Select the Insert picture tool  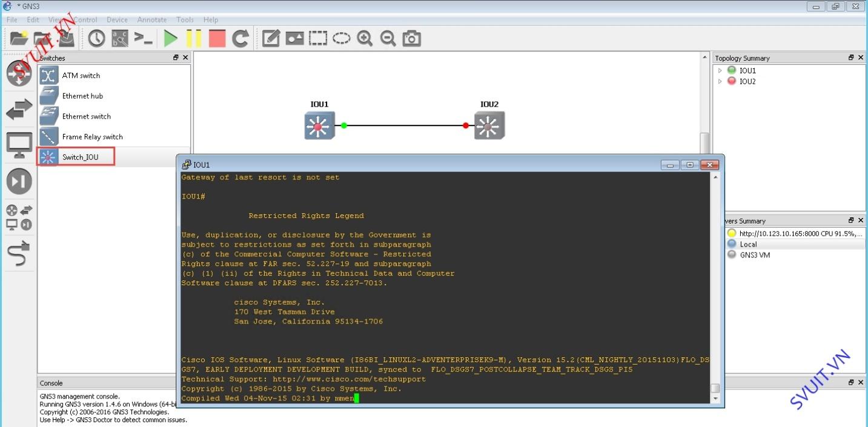[x=294, y=39]
